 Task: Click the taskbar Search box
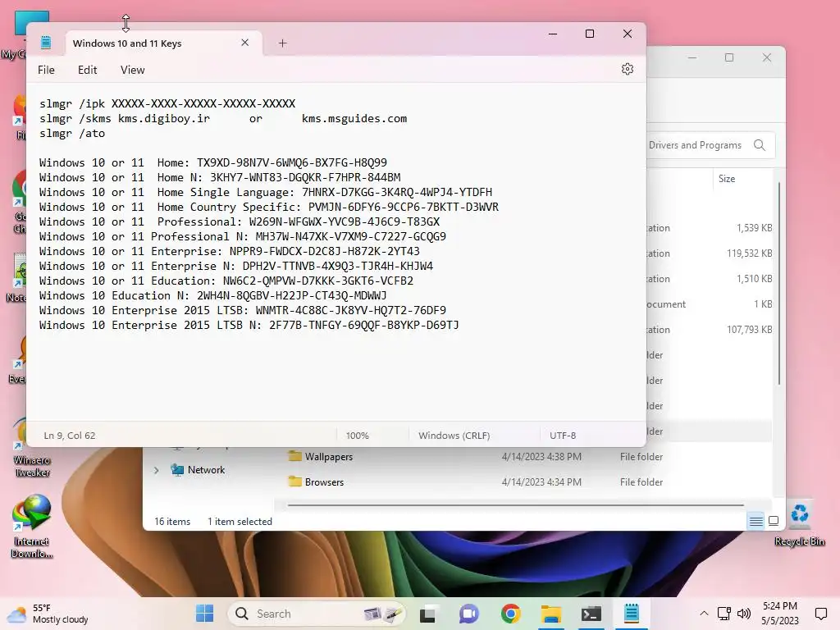pyautogui.click(x=316, y=614)
